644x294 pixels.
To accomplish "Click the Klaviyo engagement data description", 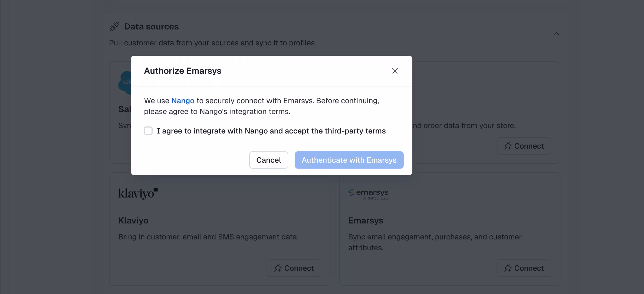I will point(208,237).
